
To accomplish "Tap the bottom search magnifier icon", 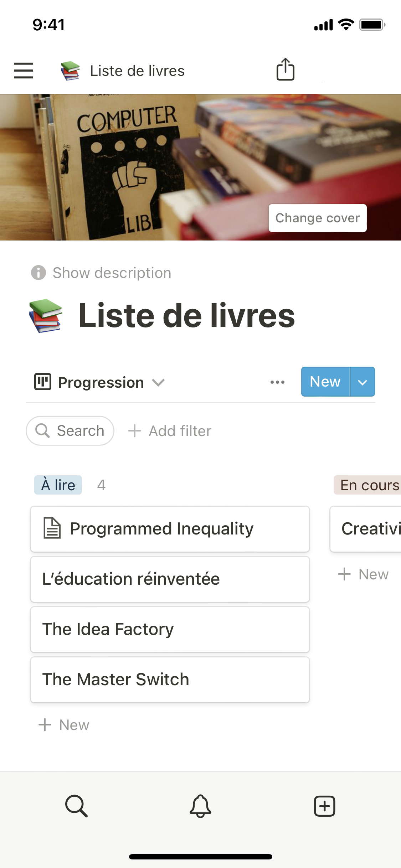I will click(76, 806).
